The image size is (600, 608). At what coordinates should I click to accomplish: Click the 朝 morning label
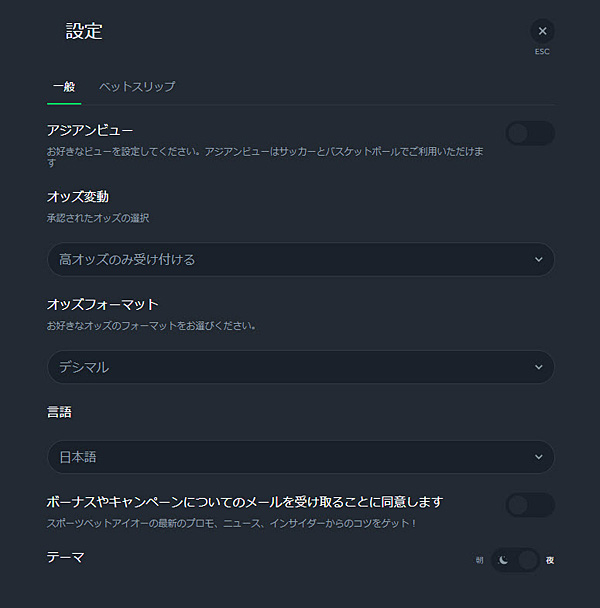click(480, 560)
